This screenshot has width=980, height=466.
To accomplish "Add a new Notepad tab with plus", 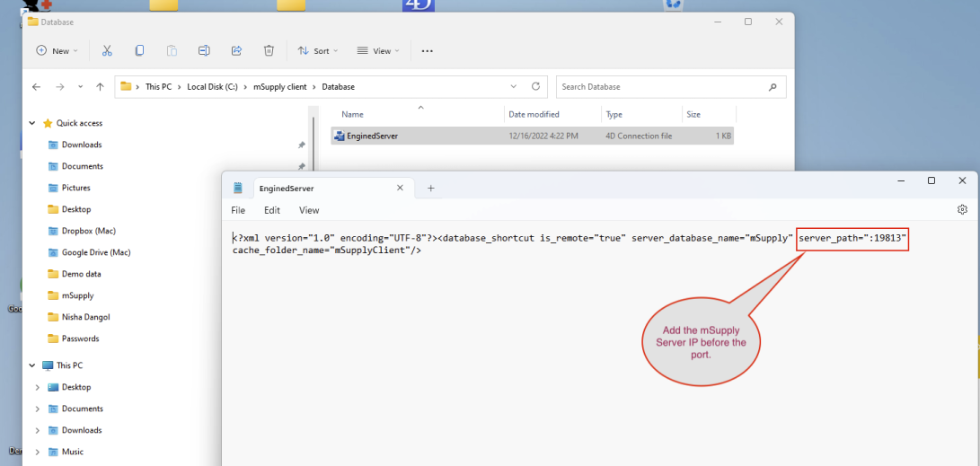I will click(x=431, y=189).
